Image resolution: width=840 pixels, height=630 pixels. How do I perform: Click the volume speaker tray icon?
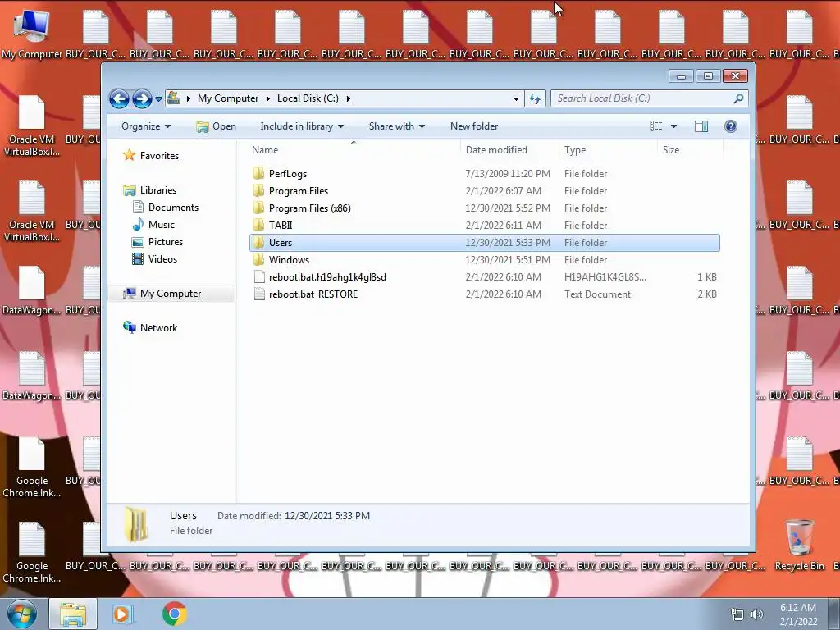point(757,615)
